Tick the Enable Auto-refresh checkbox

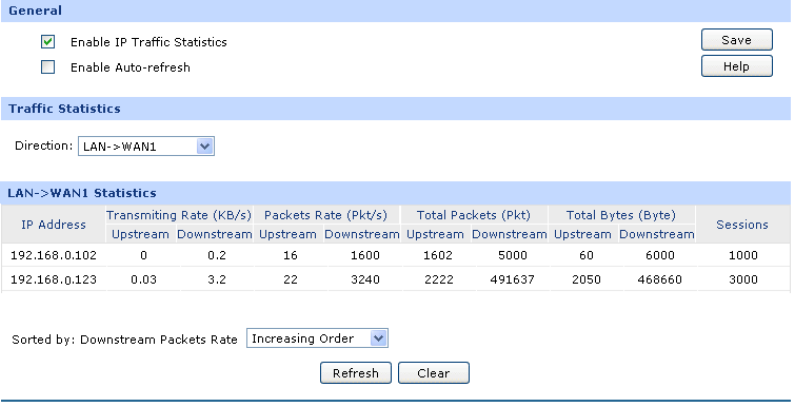[x=47, y=68]
